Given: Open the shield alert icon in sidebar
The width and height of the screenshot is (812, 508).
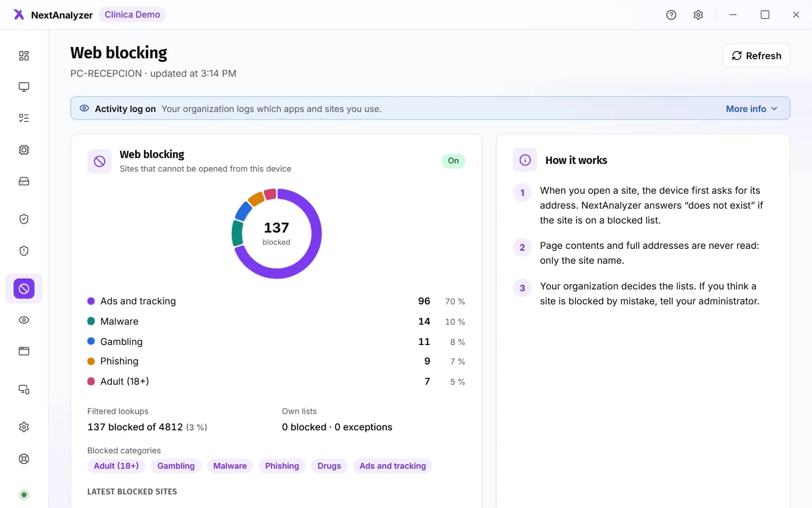Looking at the screenshot, I should [24, 251].
